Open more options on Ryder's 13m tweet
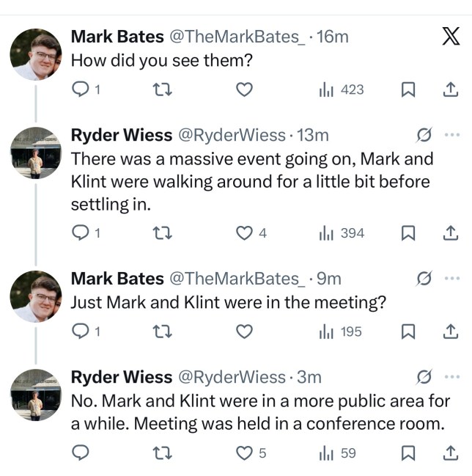 (451, 135)
